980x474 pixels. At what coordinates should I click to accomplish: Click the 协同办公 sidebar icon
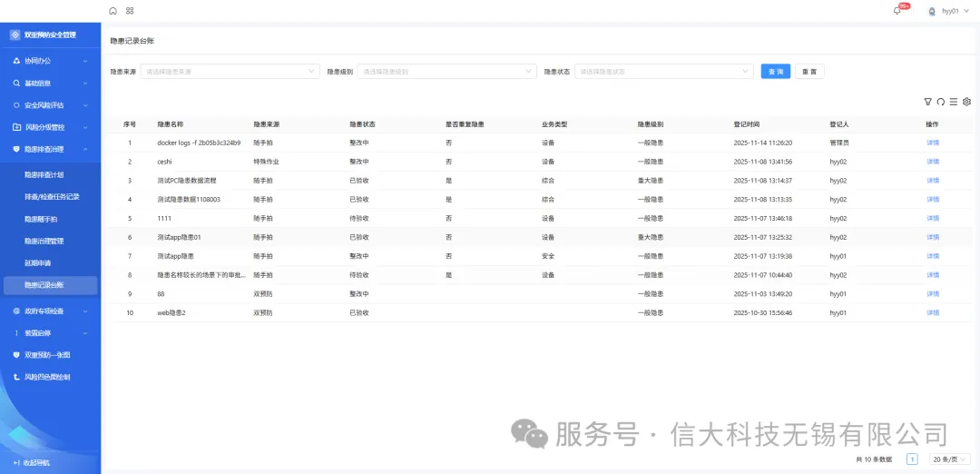pyautogui.click(x=17, y=61)
